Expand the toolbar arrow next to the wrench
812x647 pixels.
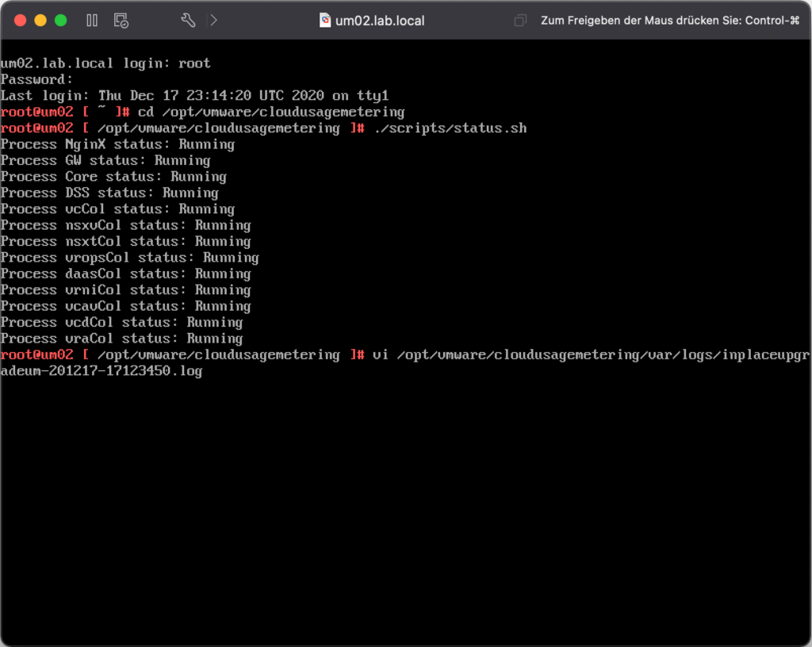(213, 20)
